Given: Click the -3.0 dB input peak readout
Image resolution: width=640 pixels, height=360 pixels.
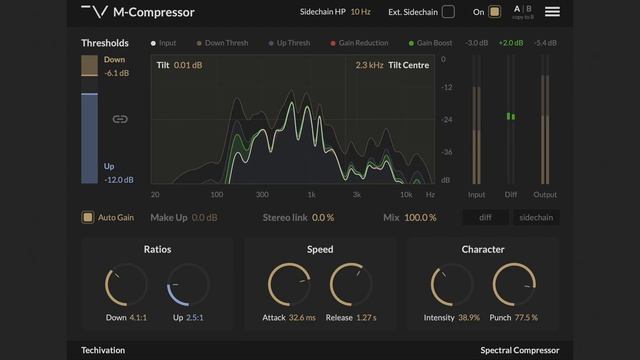Looking at the screenshot, I should (476, 43).
